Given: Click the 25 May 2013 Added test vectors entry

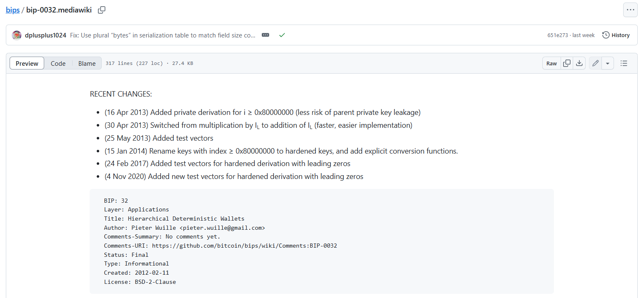Looking at the screenshot, I should click(159, 138).
